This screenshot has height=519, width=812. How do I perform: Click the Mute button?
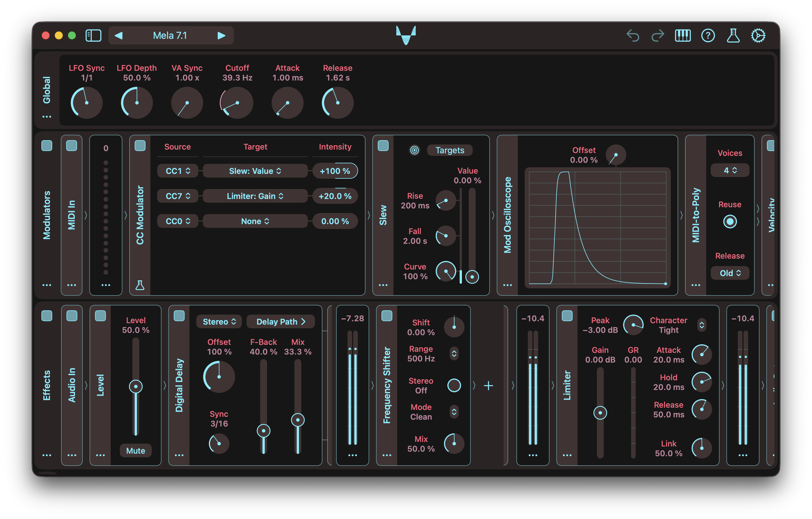136,450
